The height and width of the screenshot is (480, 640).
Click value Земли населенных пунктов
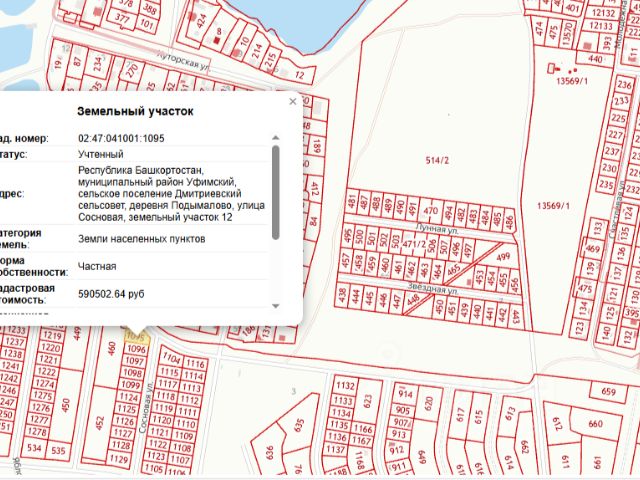[142, 239]
